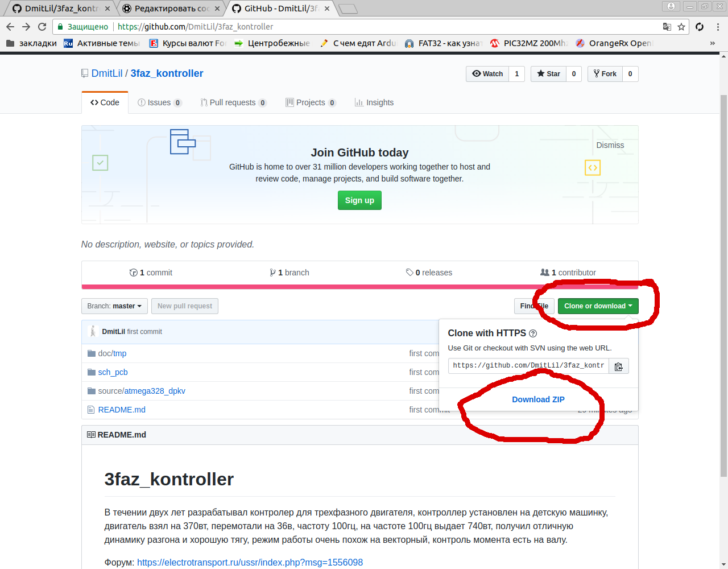View the 1 commit history
This screenshot has width=728, height=569.
[151, 273]
